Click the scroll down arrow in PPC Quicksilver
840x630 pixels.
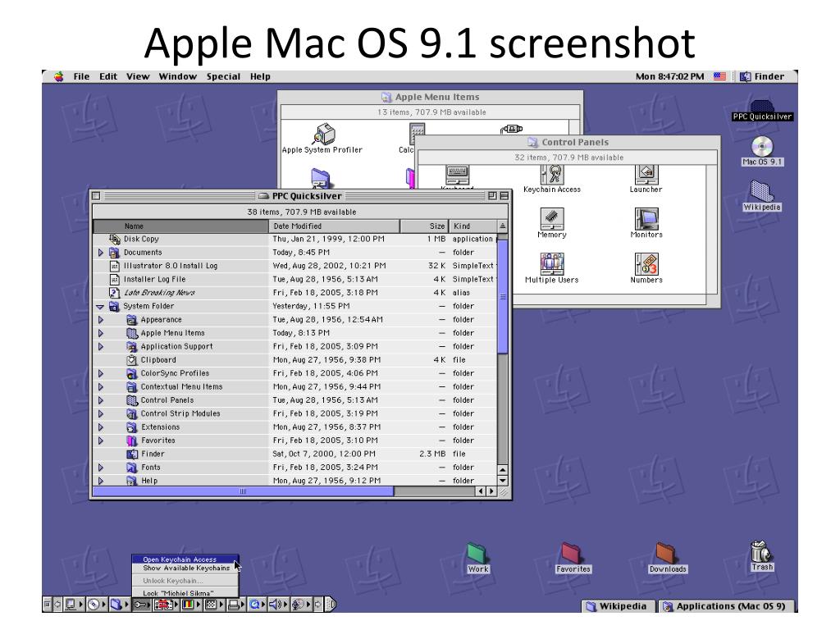503,481
